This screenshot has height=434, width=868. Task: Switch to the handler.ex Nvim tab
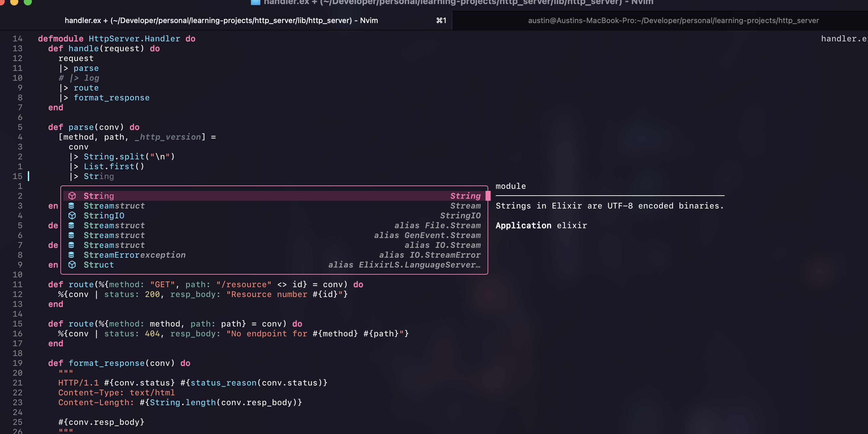[226, 20]
